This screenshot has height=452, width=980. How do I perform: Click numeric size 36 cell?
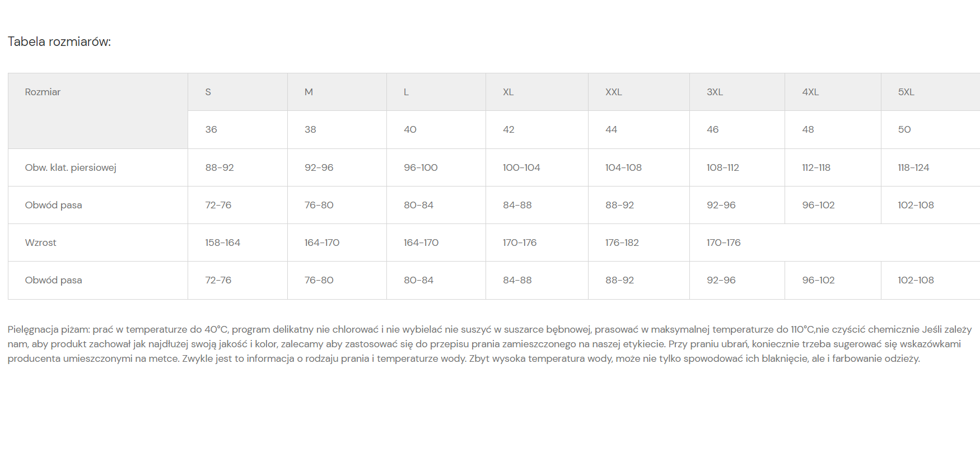[211, 130]
